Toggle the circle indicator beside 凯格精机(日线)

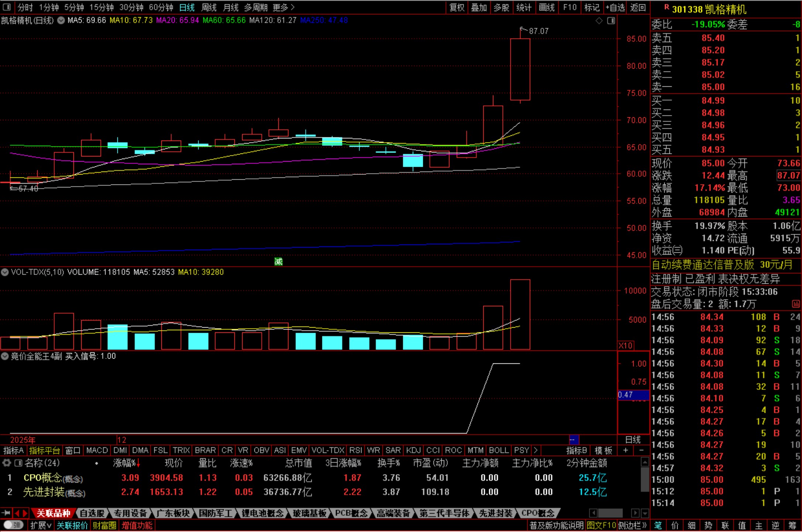coord(61,20)
